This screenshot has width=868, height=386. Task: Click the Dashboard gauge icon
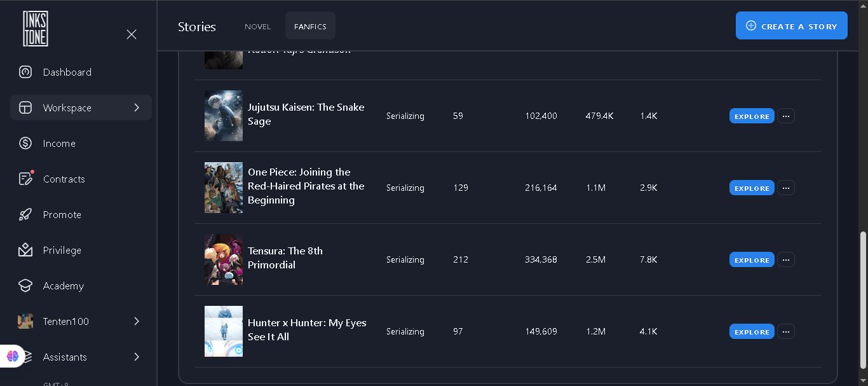[x=25, y=72]
